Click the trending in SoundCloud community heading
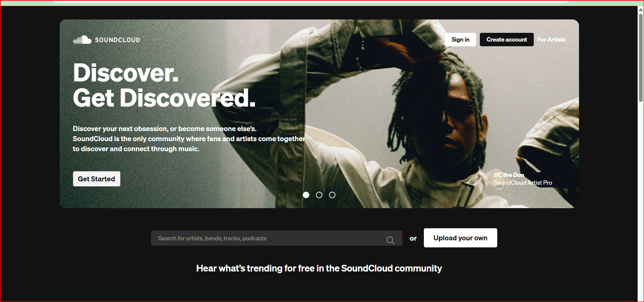The width and height of the screenshot is (644, 302). pos(319,268)
